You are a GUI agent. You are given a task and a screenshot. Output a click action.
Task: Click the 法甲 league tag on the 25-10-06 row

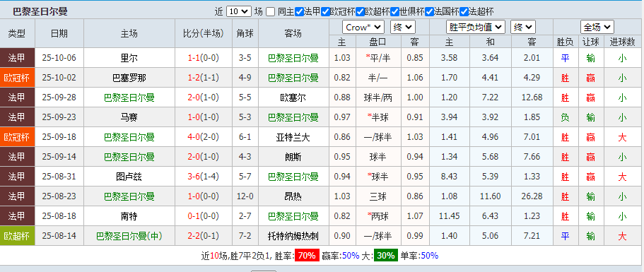(17, 58)
